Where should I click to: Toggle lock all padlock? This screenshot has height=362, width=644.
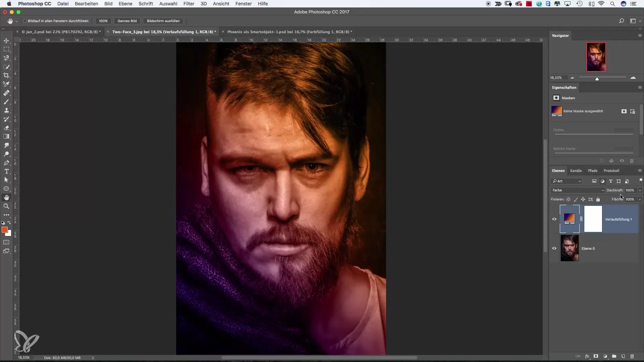point(598,199)
